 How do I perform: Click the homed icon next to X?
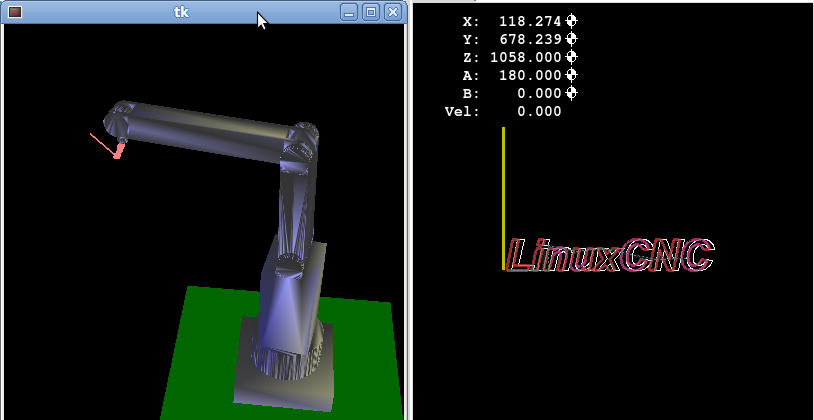point(572,21)
